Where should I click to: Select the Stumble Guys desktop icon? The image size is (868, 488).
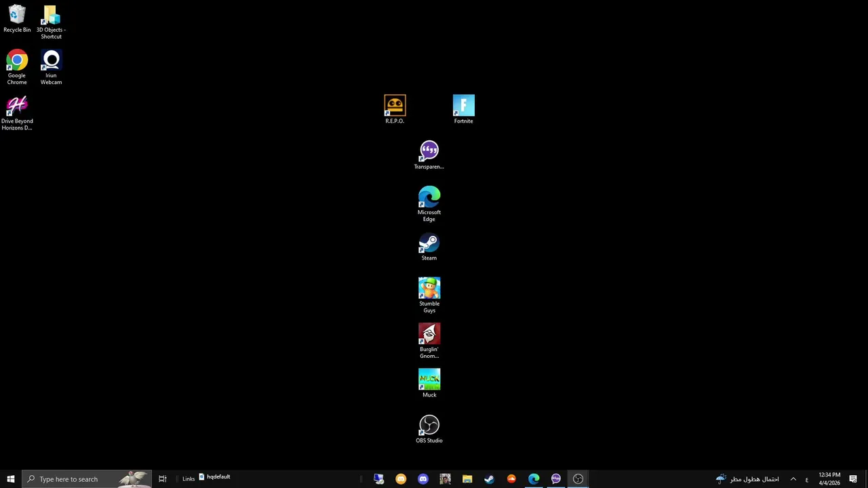[429, 295]
